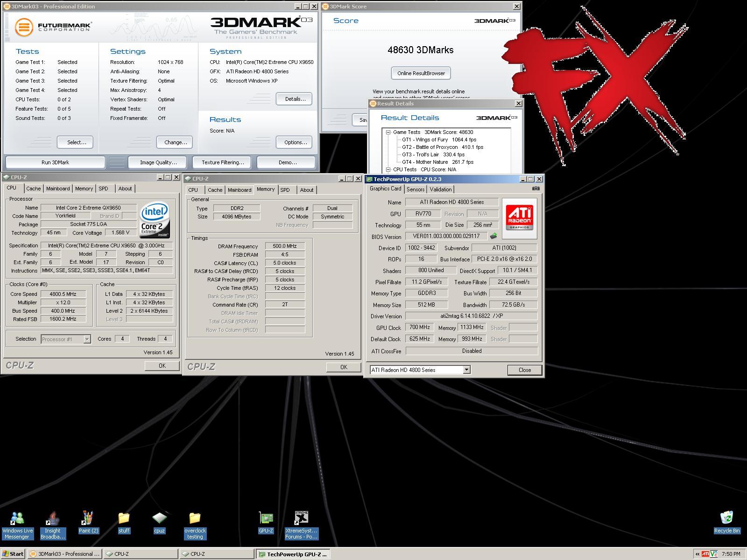Click the Options button in 3DMark03

click(295, 142)
